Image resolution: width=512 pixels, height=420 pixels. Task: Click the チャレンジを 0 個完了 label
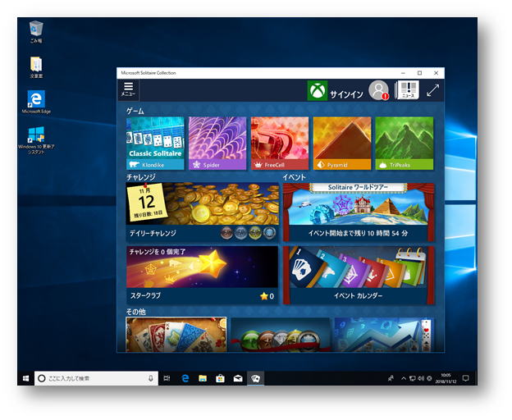pos(158,252)
